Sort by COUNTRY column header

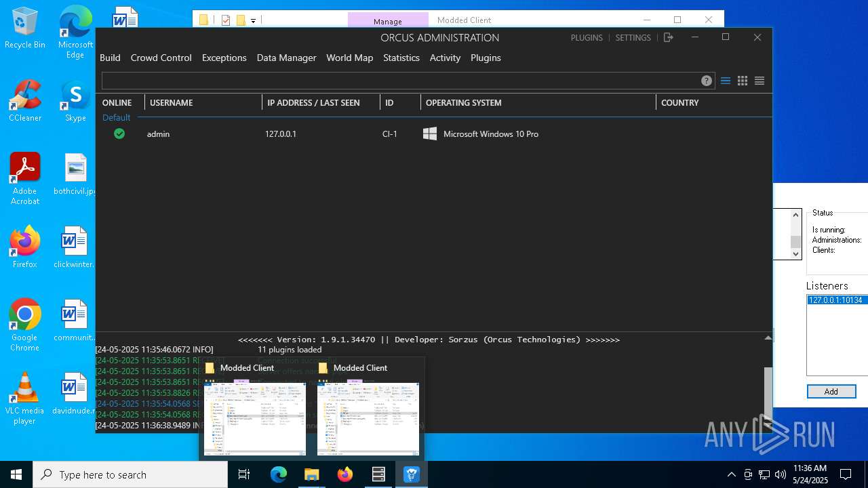tap(679, 103)
